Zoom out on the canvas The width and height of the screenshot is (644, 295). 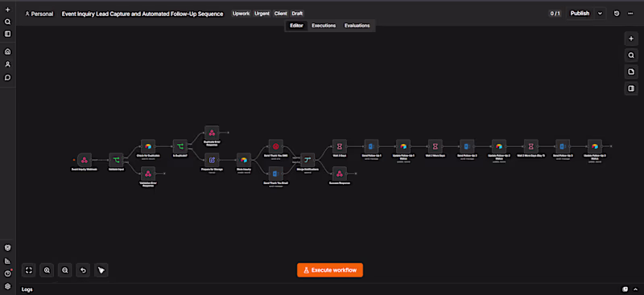(x=65, y=270)
